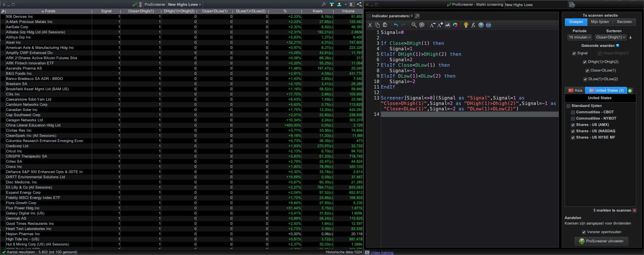This screenshot has height=255, width=644.
Task: Uncheck the Venster openhouden checkbox
Action: [x=584, y=232]
